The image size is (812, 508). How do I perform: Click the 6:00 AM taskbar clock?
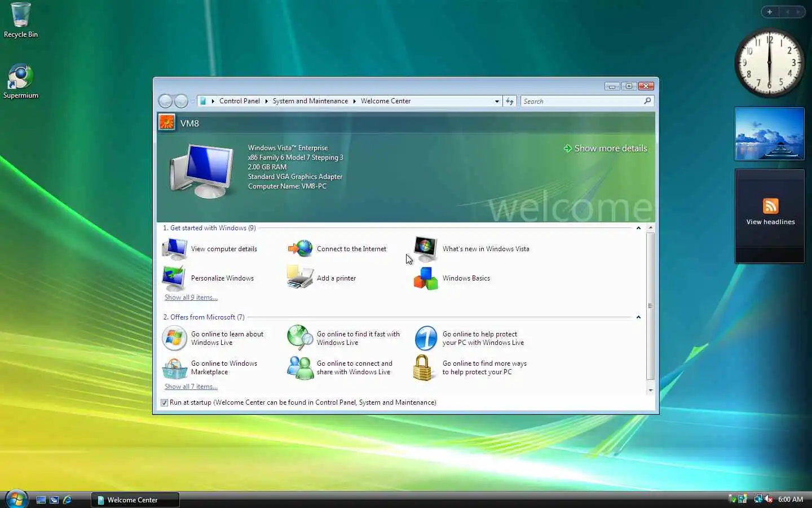[791, 500]
